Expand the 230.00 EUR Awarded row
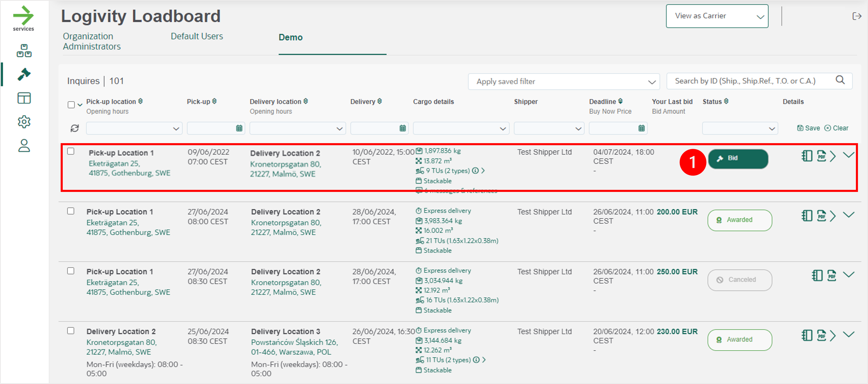Viewport: 868px width, 384px height. [849, 334]
